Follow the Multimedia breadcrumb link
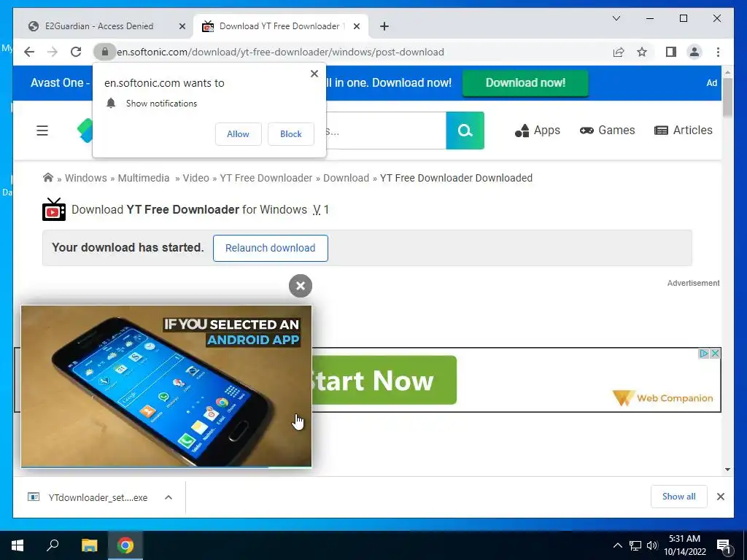The height and width of the screenshot is (560, 747). [144, 178]
